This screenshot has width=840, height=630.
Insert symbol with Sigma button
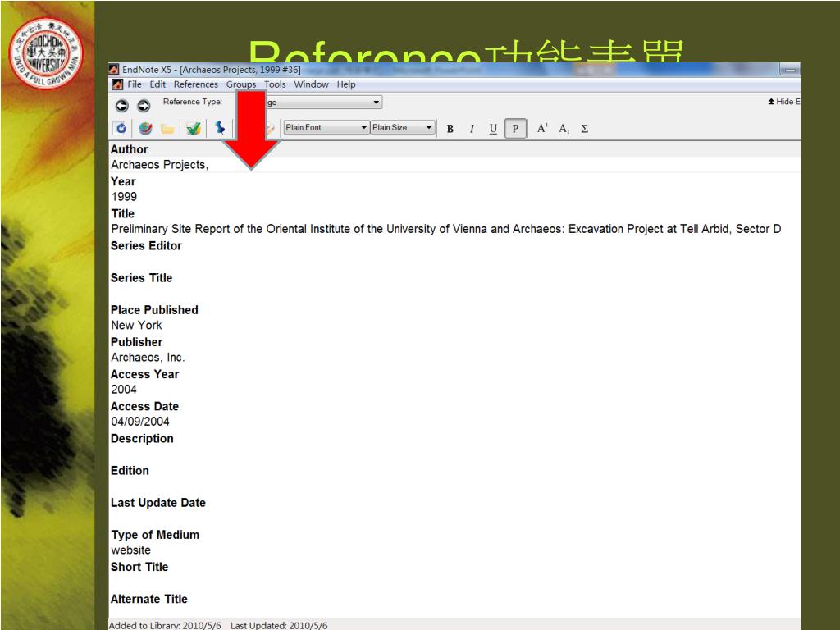tap(584, 129)
